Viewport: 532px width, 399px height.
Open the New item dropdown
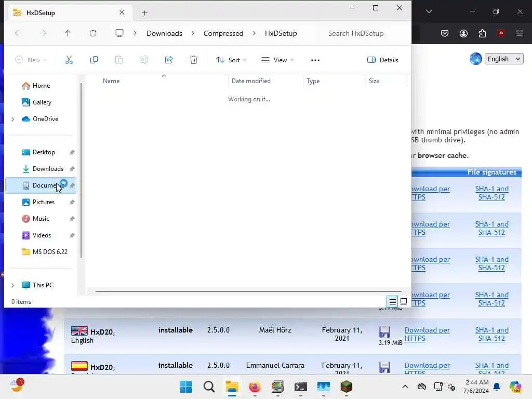31,60
